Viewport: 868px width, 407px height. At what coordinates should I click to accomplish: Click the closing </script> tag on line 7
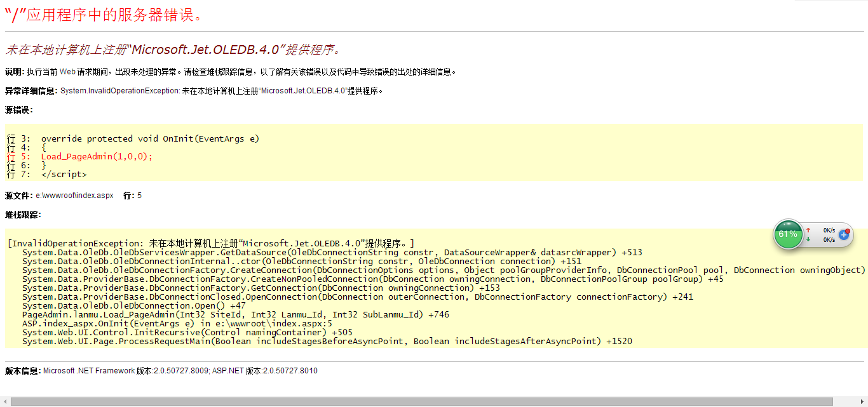pyautogui.click(x=64, y=174)
